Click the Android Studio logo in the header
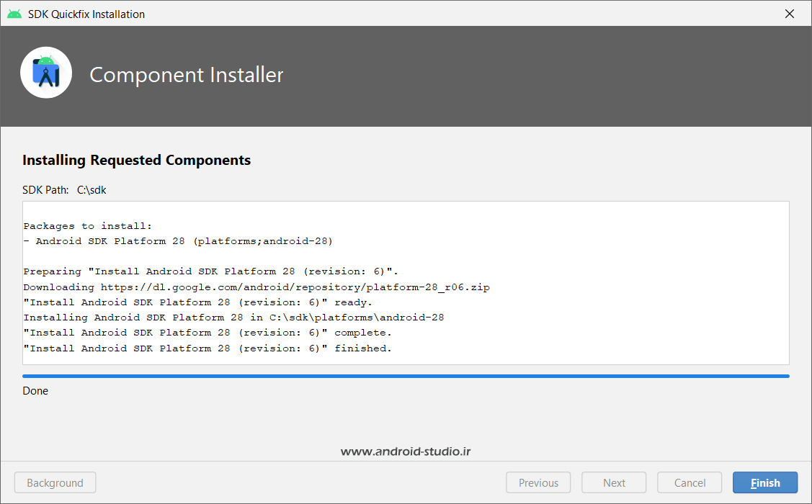The height and width of the screenshot is (504, 812). (x=46, y=73)
